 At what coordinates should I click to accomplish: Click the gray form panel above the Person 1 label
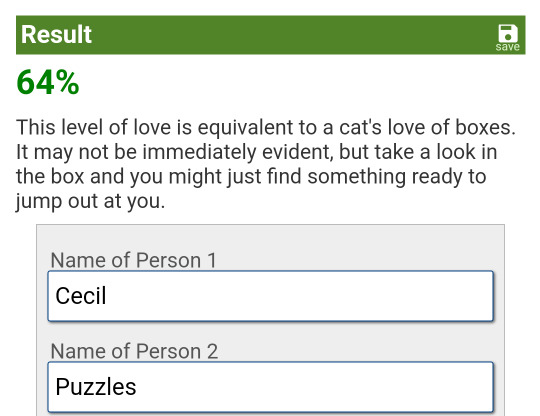point(271,237)
